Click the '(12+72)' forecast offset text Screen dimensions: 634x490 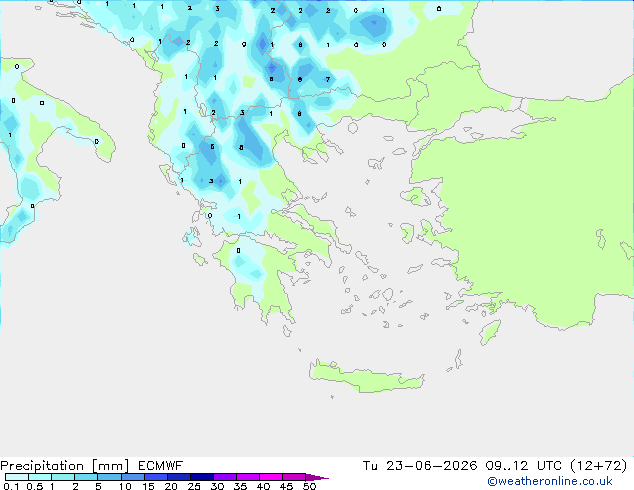tap(599, 466)
